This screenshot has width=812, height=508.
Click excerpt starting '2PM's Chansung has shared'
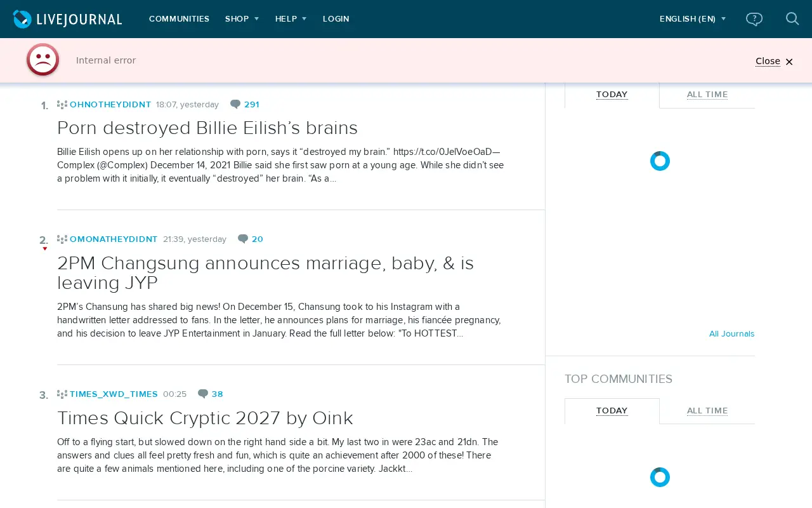(x=279, y=320)
